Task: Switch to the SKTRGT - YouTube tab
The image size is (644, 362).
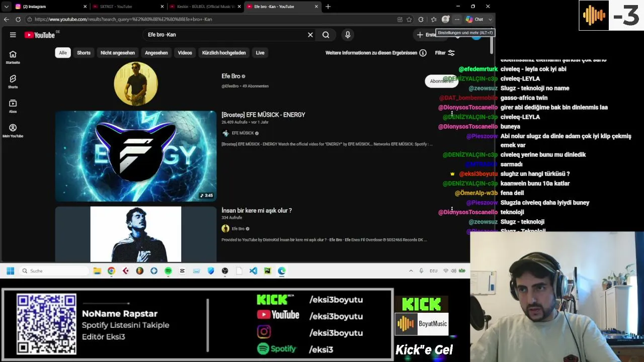Action: tap(128, 7)
